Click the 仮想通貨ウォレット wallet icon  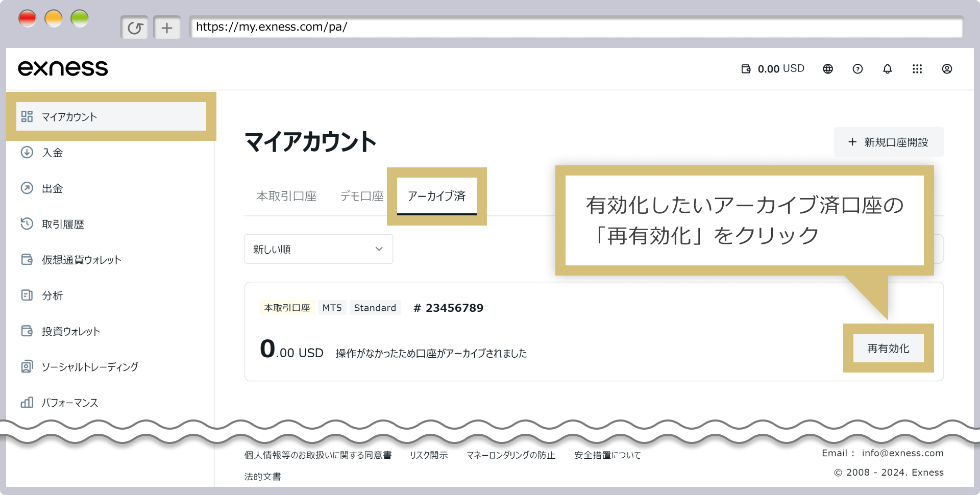point(27,259)
